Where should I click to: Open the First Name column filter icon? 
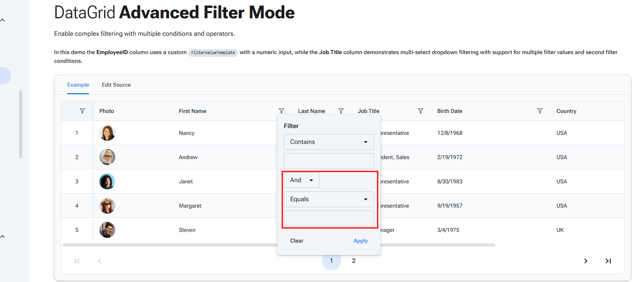[x=281, y=111]
